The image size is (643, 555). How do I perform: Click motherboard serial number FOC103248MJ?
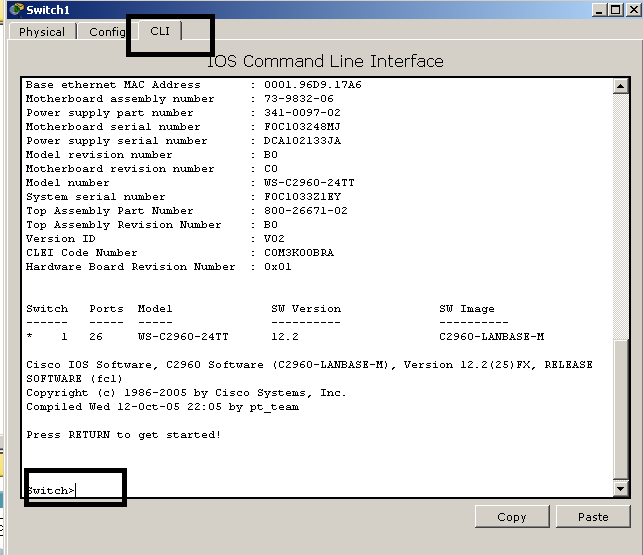pos(302,127)
